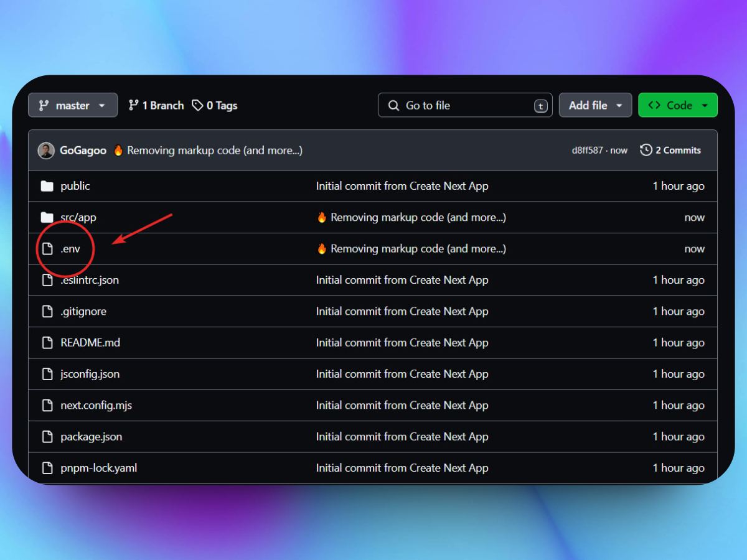Screen dimensions: 747x560
Task: Open the next.config.mjs file
Action: point(96,406)
